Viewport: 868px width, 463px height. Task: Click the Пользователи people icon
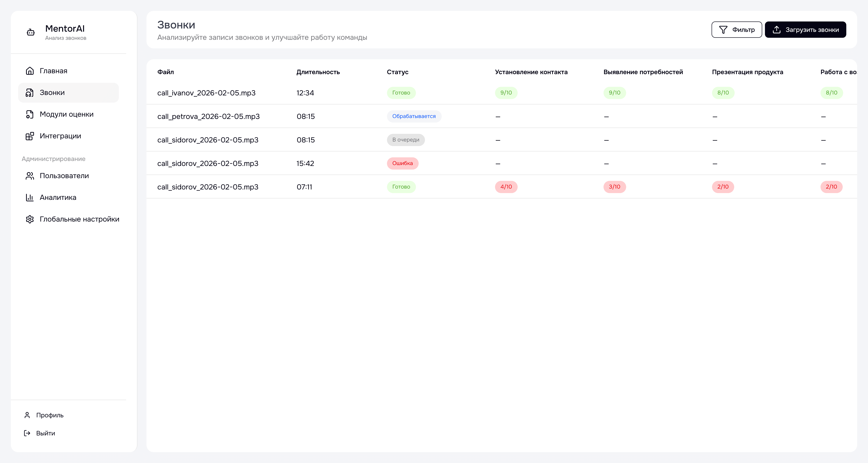(x=30, y=176)
